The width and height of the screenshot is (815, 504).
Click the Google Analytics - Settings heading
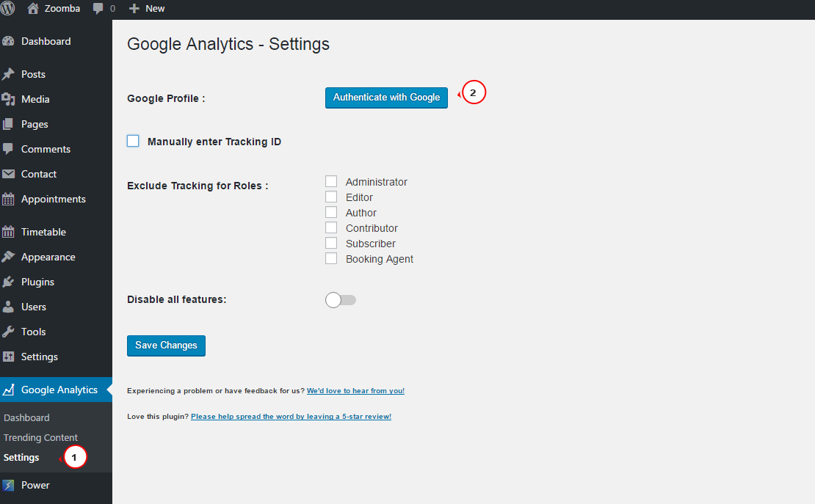[228, 44]
